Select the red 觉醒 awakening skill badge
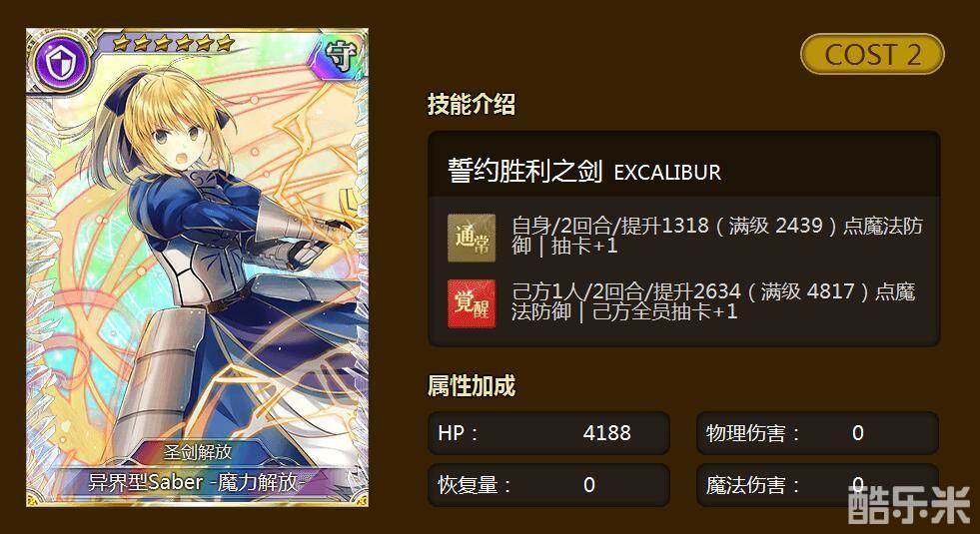Screen dimensions: 980x534 472,304
